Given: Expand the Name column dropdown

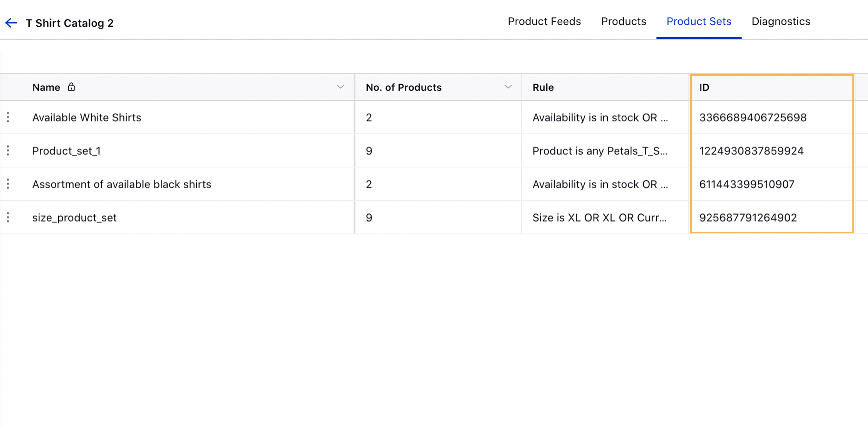Looking at the screenshot, I should click(340, 87).
